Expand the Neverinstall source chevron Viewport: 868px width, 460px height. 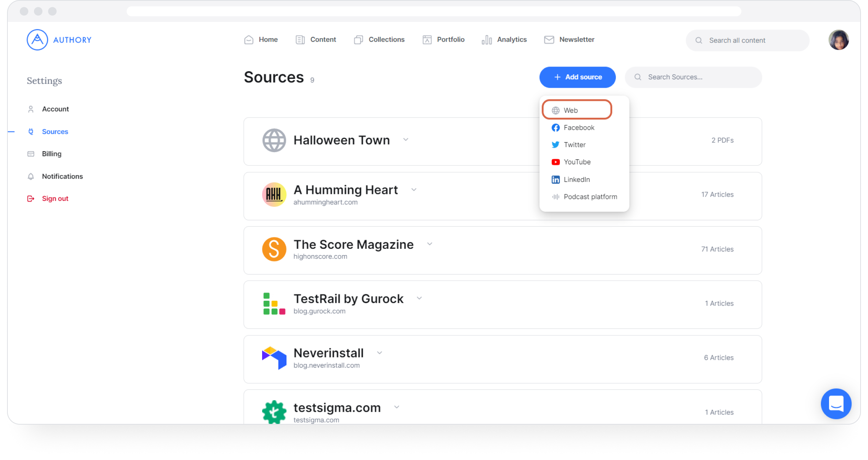coord(380,353)
